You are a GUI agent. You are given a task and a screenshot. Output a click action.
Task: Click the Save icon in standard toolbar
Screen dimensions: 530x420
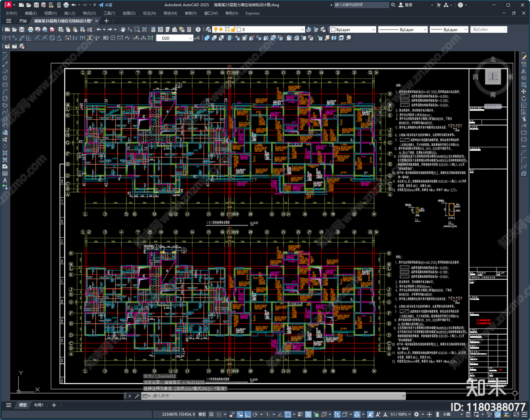22,29
